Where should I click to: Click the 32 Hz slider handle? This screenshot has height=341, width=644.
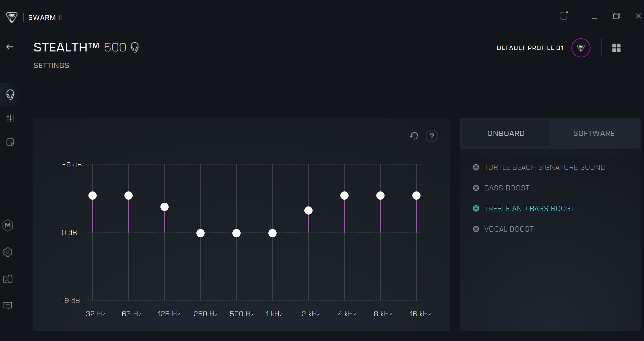pyautogui.click(x=93, y=196)
